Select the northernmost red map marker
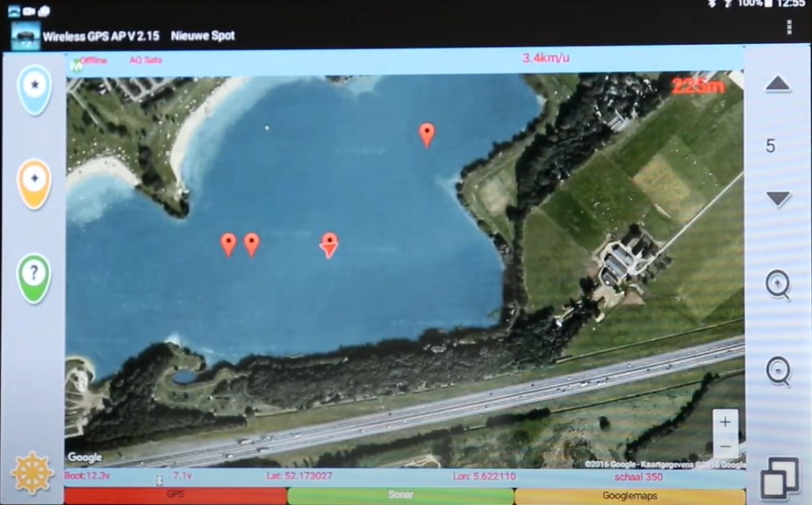812x505 pixels. tap(427, 134)
